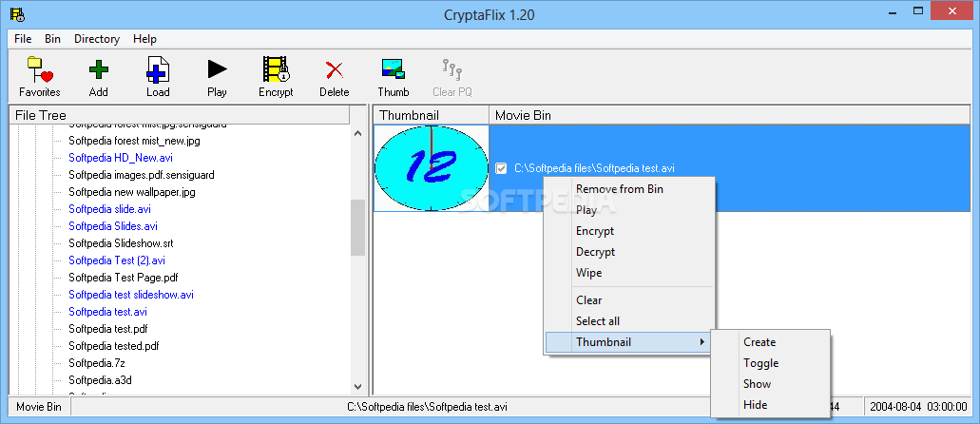
Task: Choose Toggle in Thumbnail submenu
Action: [771, 363]
